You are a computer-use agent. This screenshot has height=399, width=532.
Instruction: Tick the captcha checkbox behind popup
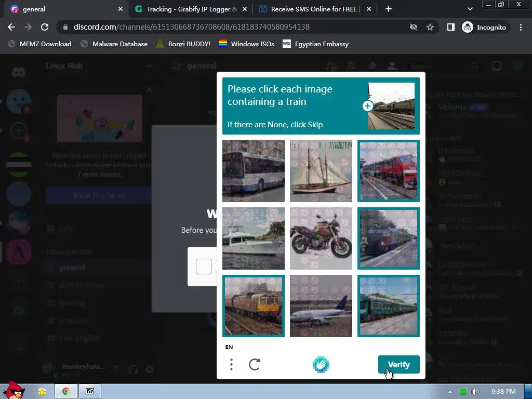pyautogui.click(x=204, y=267)
